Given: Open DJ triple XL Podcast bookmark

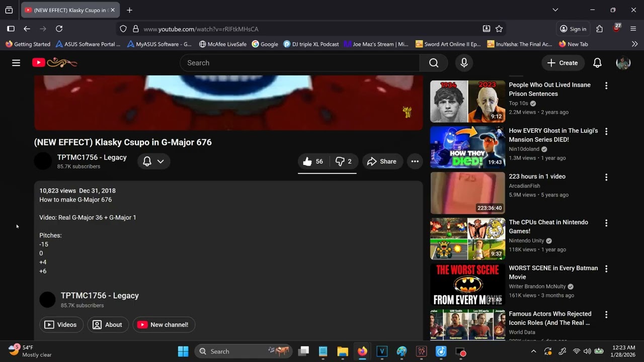Looking at the screenshot, I should 311,44.
